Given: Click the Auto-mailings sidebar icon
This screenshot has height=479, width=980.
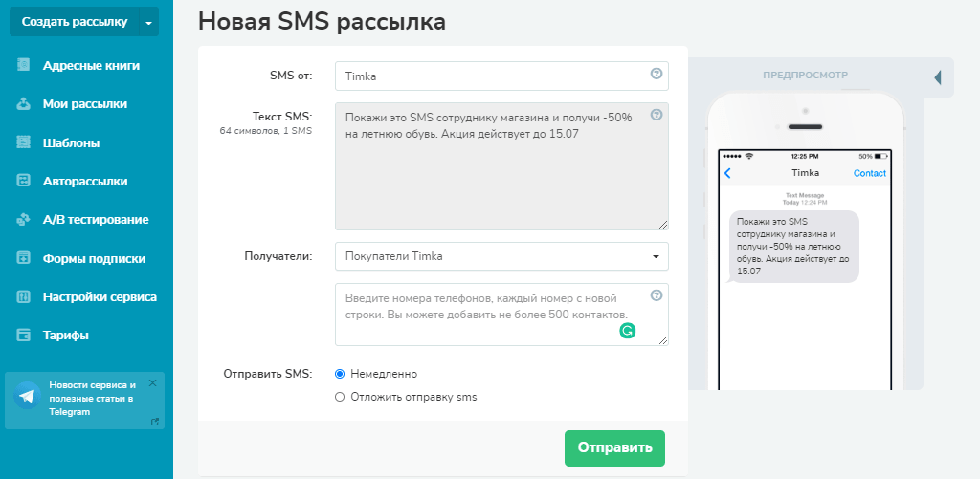Looking at the screenshot, I should (24, 181).
